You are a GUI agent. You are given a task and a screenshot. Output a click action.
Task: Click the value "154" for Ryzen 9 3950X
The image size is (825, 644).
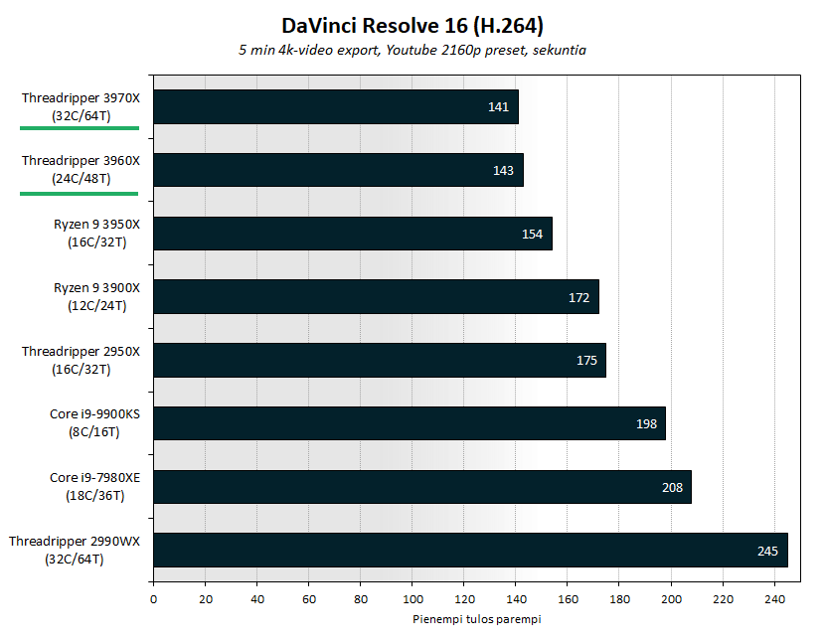[x=532, y=235]
